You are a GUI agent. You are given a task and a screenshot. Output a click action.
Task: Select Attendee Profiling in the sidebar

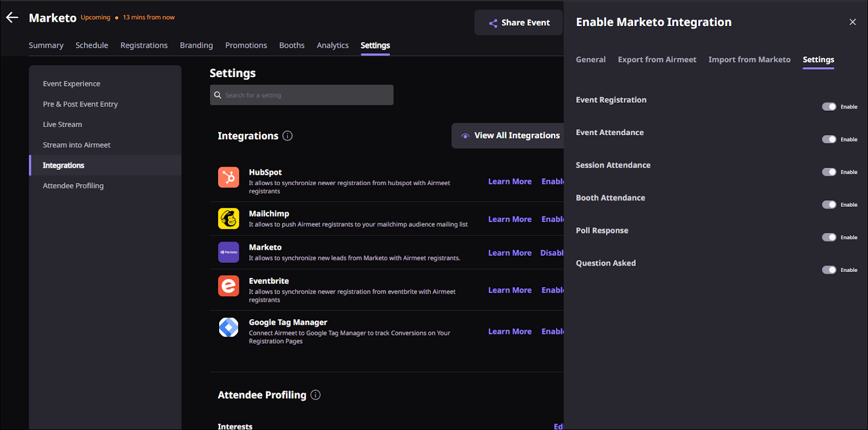pyautogui.click(x=105, y=186)
